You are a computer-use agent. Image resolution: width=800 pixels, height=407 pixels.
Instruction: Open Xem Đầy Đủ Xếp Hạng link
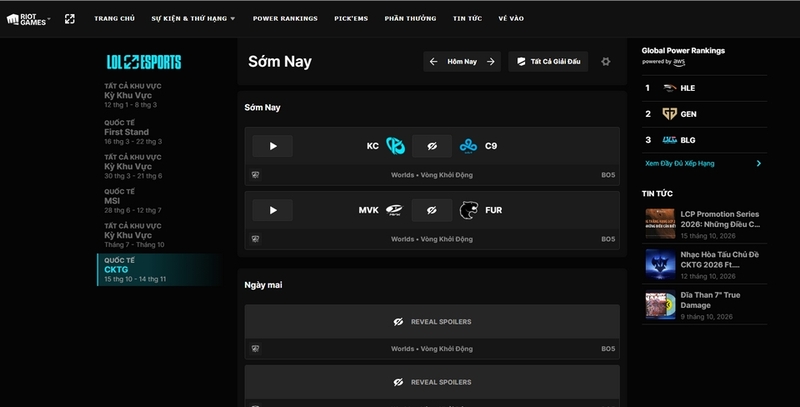click(x=680, y=164)
